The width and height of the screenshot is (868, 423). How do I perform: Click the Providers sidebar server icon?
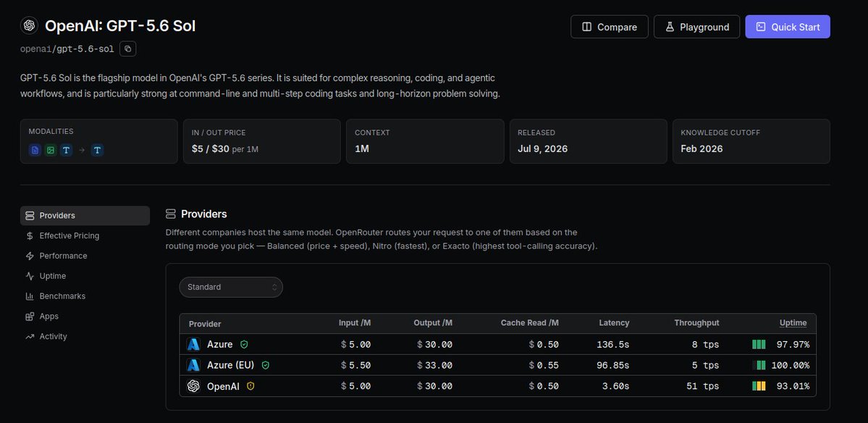pos(30,215)
